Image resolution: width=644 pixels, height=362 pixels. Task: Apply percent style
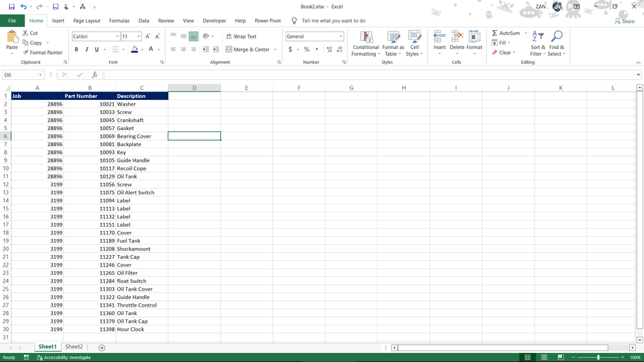(x=306, y=49)
